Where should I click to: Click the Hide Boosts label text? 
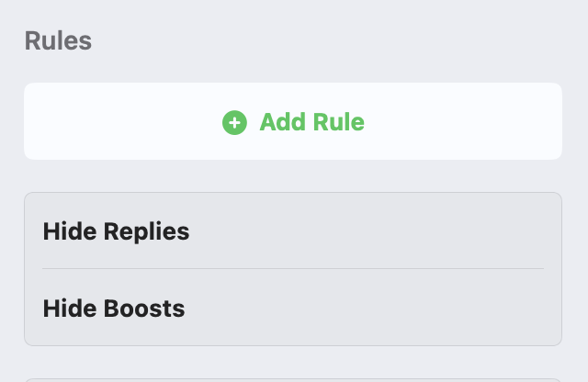(x=114, y=309)
